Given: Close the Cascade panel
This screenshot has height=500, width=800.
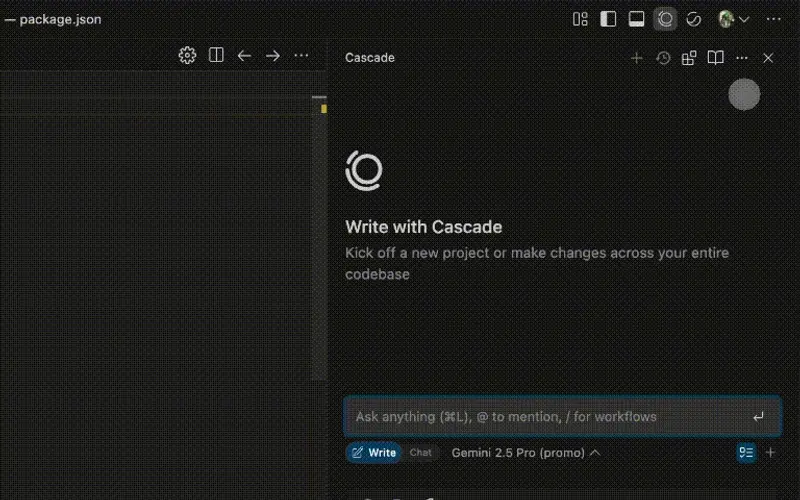Looking at the screenshot, I should [x=768, y=58].
